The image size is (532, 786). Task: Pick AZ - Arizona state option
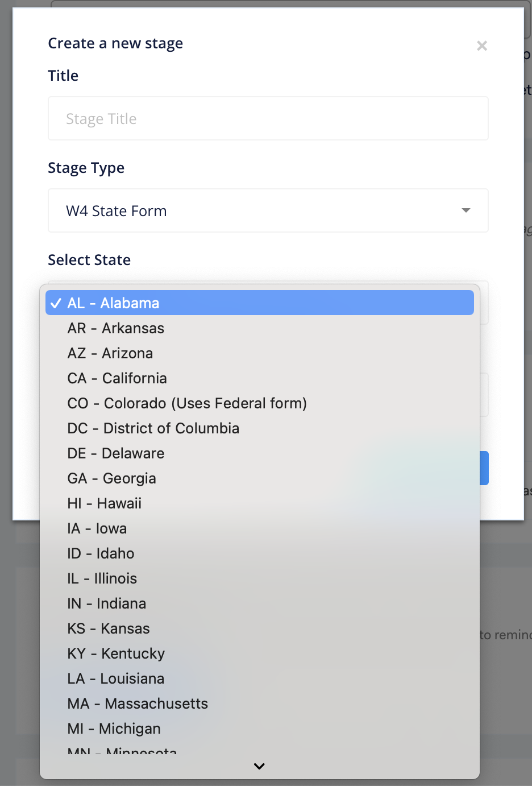pyautogui.click(x=110, y=353)
